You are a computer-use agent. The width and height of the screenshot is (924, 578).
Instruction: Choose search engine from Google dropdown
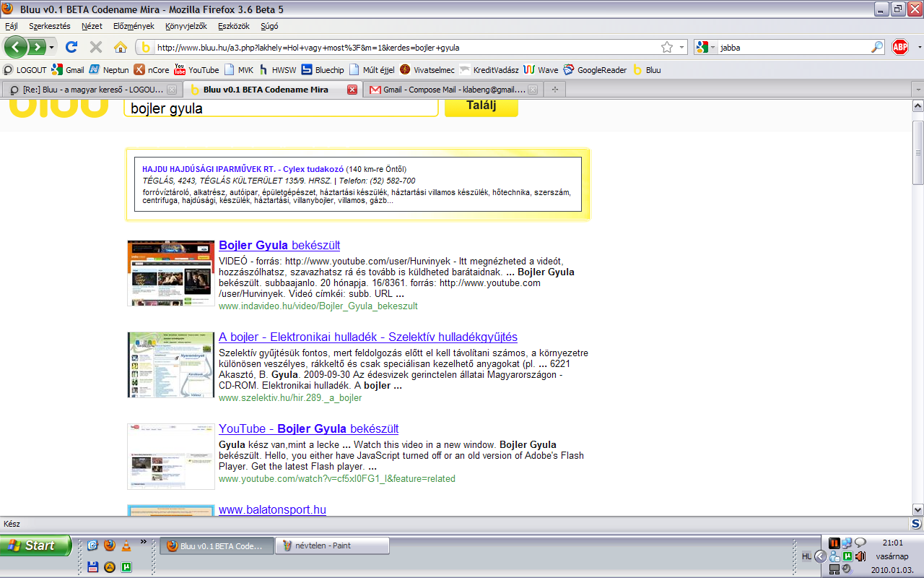coord(705,47)
